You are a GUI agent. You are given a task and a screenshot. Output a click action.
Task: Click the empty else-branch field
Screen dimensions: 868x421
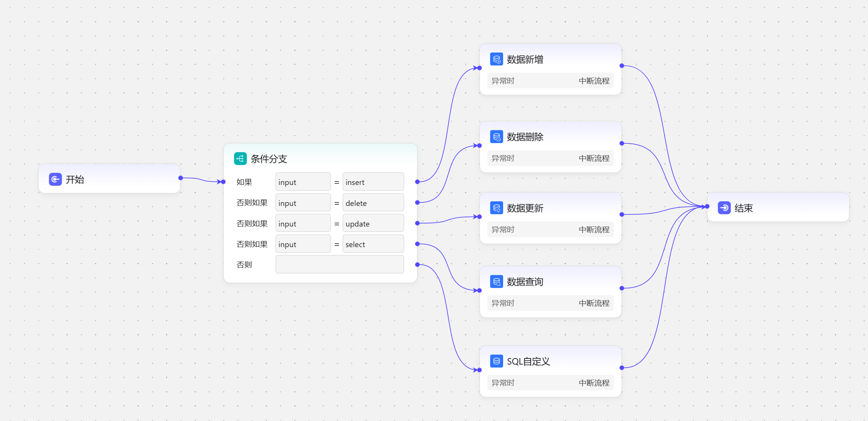coord(339,265)
